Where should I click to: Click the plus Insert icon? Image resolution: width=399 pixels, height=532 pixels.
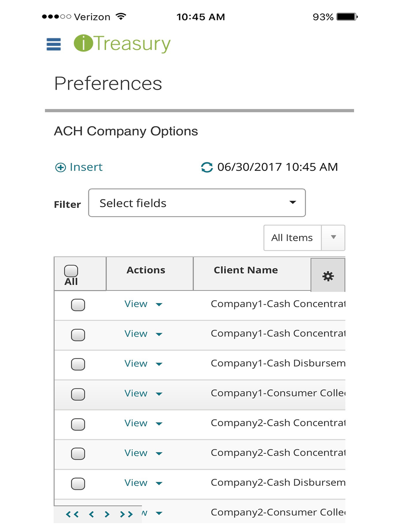point(60,167)
